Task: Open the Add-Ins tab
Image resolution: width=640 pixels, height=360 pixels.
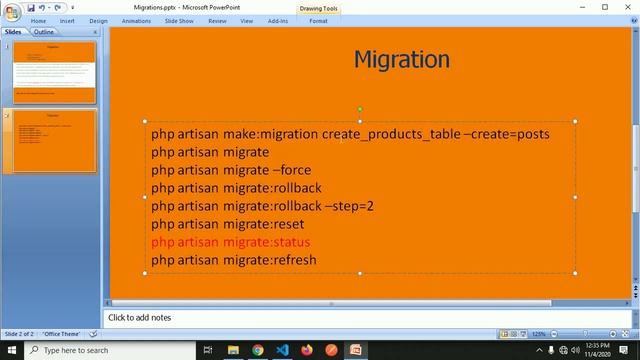Action: (278, 21)
